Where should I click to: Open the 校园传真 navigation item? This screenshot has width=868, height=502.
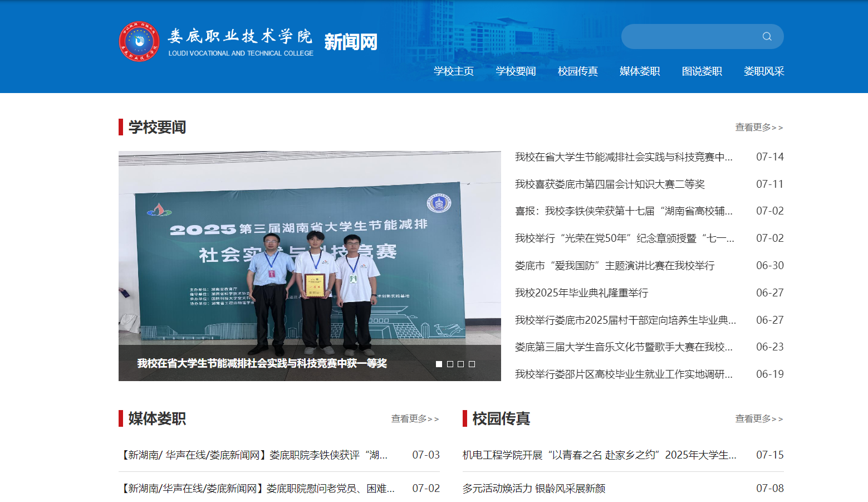point(577,71)
